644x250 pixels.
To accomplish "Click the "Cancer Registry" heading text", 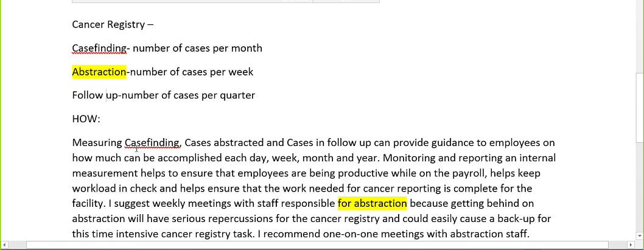I will (108, 25).
